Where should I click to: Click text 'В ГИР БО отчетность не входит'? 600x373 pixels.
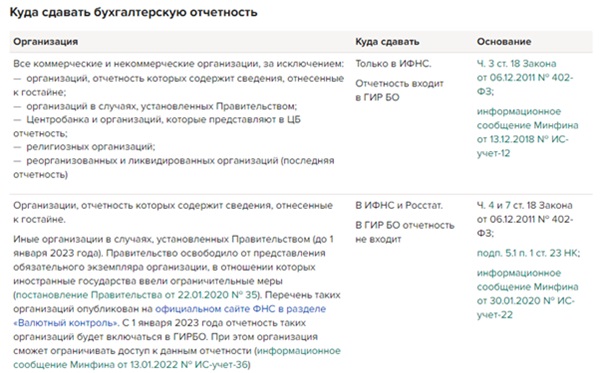tap(404, 232)
